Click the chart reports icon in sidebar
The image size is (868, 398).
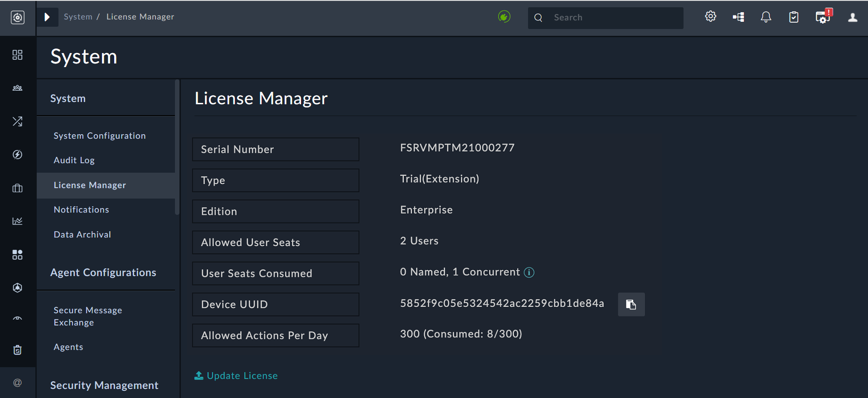(x=17, y=221)
